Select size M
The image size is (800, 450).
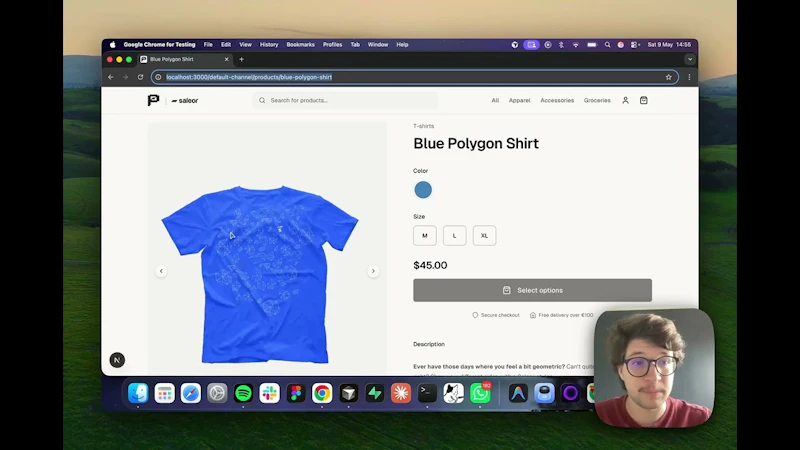click(x=424, y=236)
